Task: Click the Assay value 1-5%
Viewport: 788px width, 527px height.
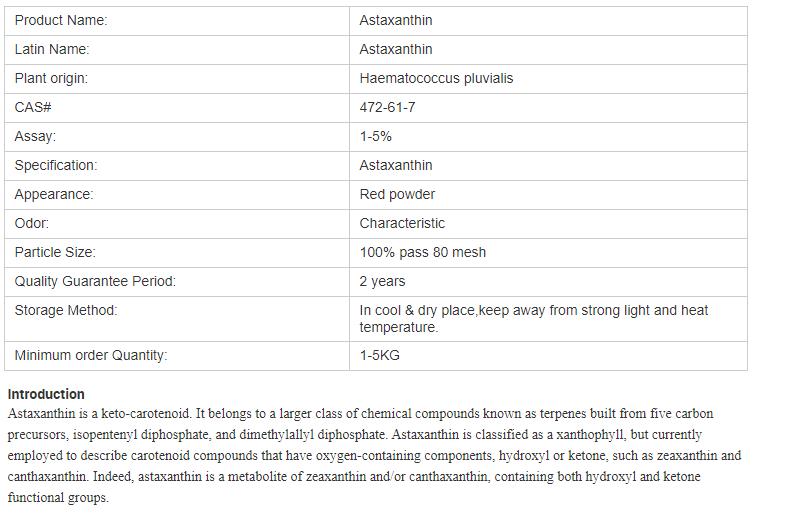Action: [x=375, y=136]
